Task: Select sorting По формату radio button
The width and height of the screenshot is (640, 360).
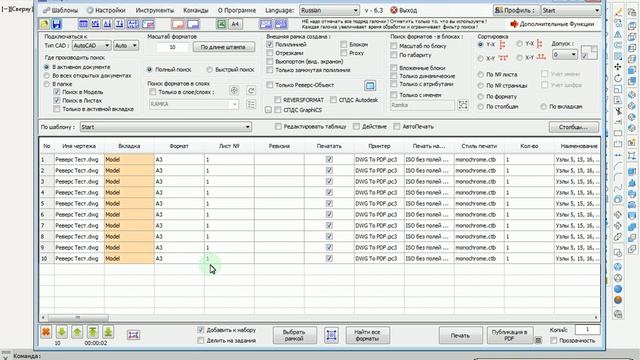Action: pyautogui.click(x=480, y=97)
